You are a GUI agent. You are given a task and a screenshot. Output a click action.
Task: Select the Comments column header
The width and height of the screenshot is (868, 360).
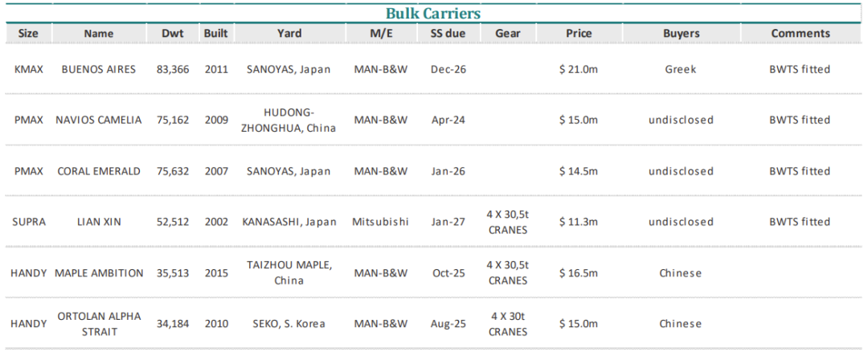(x=800, y=34)
